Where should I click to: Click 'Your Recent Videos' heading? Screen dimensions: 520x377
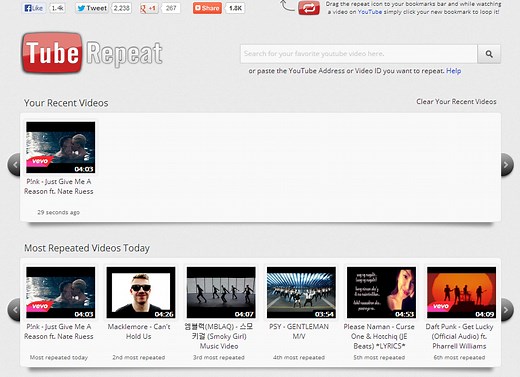[66, 103]
